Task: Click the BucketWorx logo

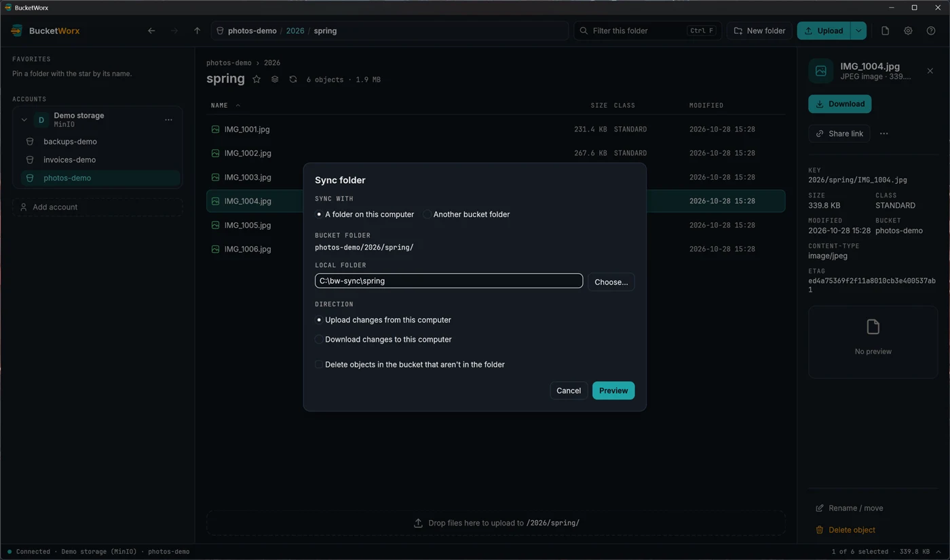Action: tap(17, 31)
